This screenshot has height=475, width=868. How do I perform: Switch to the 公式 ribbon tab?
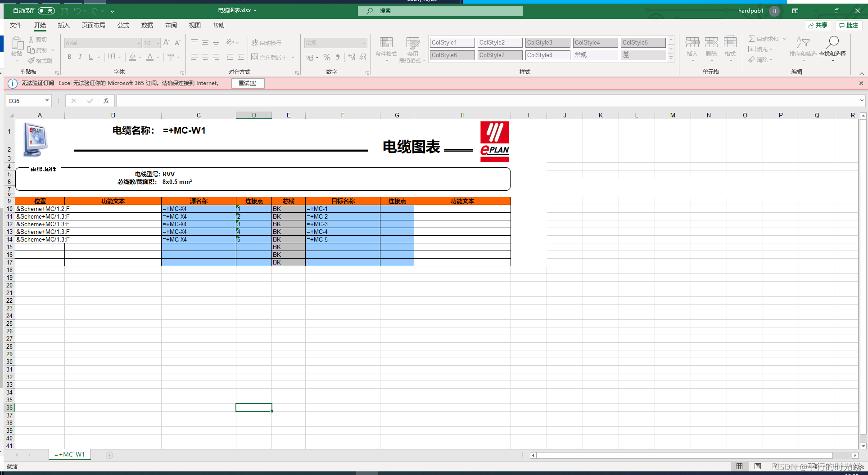pos(123,25)
